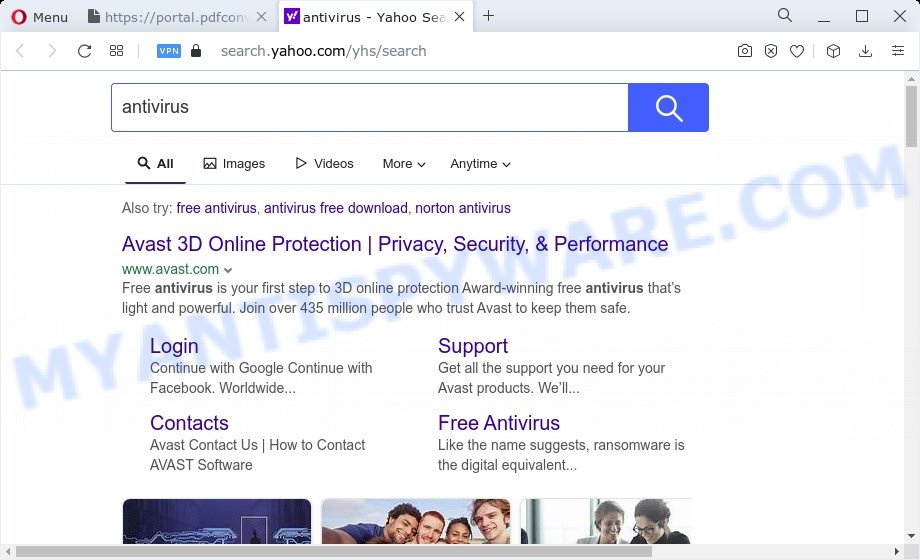The height and width of the screenshot is (560, 920).
Task: Click the vertical scrollbar thumb
Action: tap(911, 116)
